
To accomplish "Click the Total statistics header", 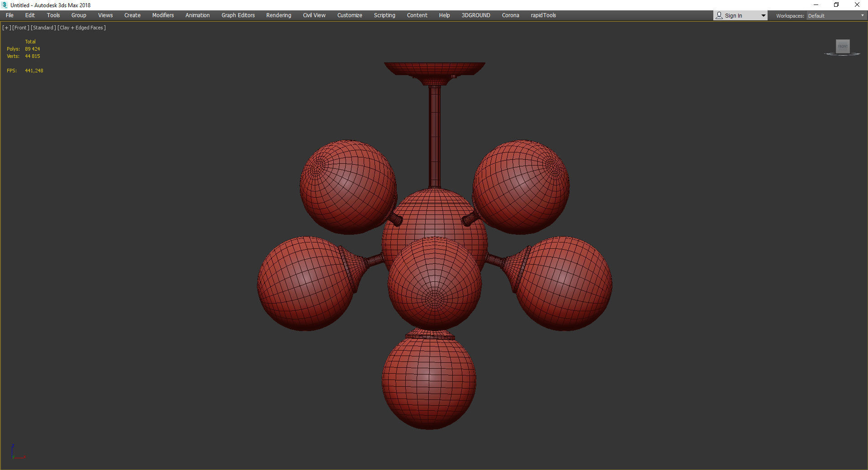I will tap(30, 42).
